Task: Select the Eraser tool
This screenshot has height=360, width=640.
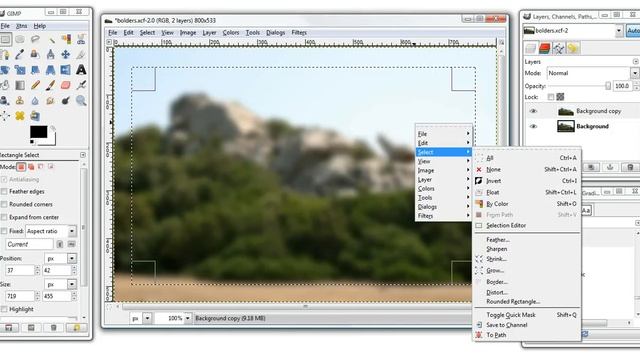Action: (66, 85)
